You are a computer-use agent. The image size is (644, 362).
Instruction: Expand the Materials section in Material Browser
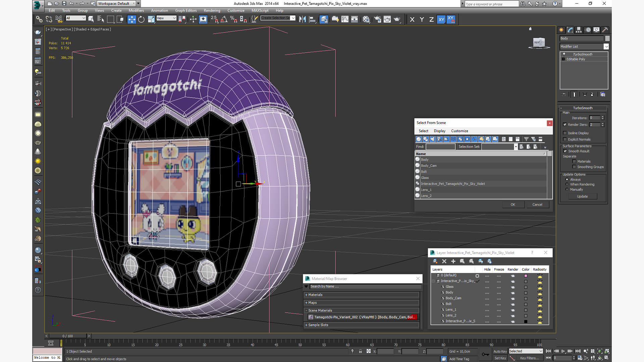tap(362, 295)
